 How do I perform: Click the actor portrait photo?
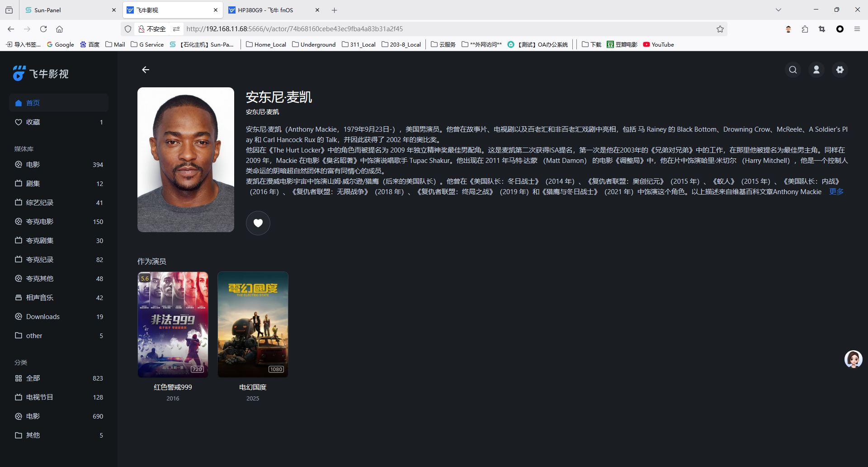pyautogui.click(x=186, y=160)
